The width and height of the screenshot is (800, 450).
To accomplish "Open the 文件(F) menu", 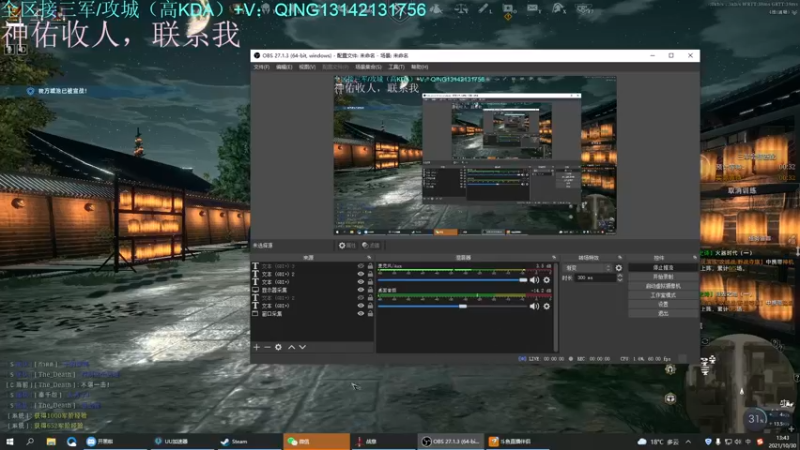I will [261, 67].
